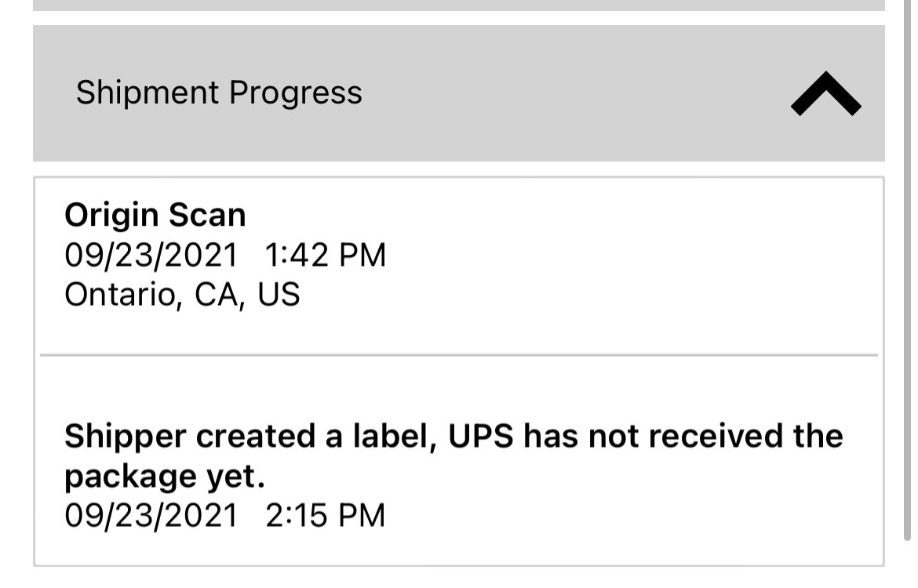Click the label creation date 09/23/2021

coord(150,515)
